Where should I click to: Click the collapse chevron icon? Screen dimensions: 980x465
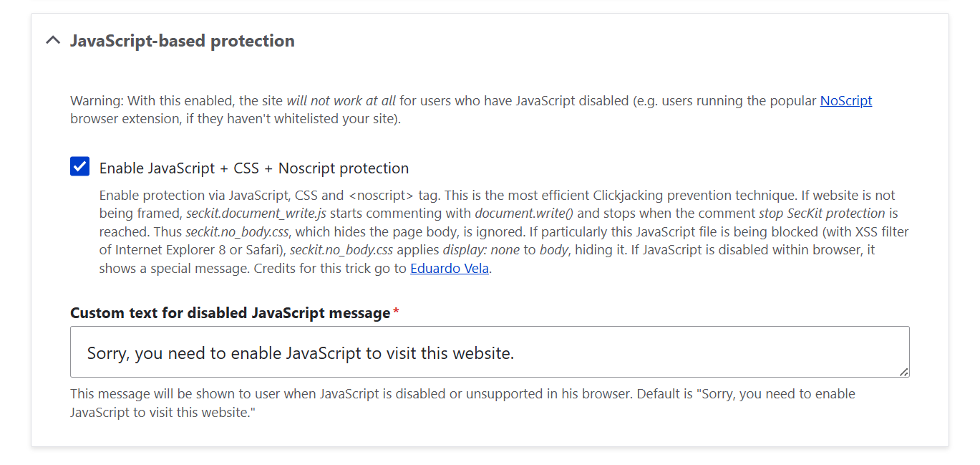(52, 41)
